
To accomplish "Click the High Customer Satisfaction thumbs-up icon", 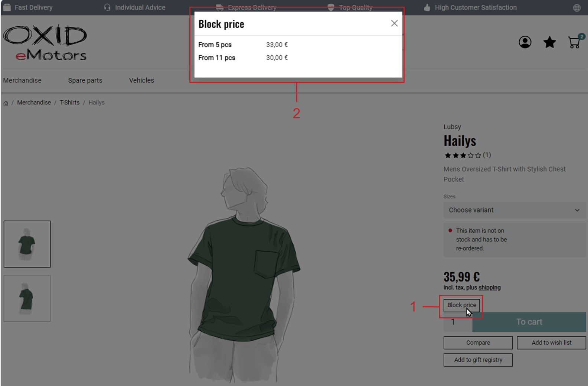I will click(427, 7).
